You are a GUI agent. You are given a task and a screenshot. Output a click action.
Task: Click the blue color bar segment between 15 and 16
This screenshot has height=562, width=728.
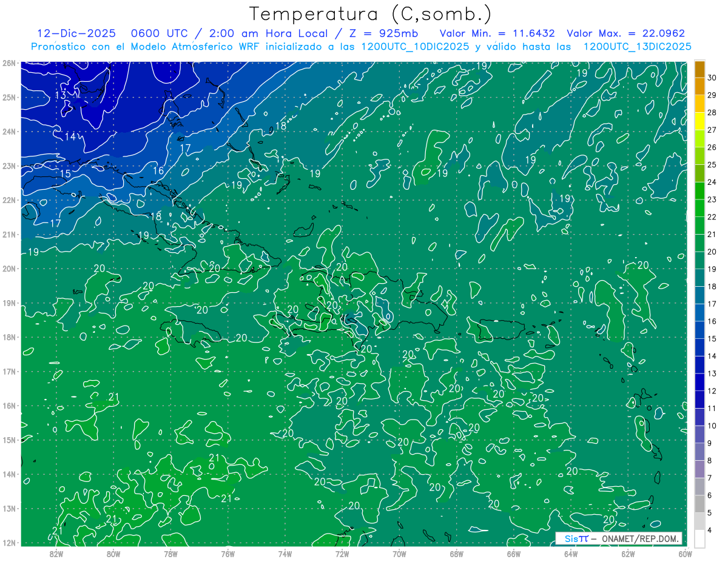click(699, 330)
